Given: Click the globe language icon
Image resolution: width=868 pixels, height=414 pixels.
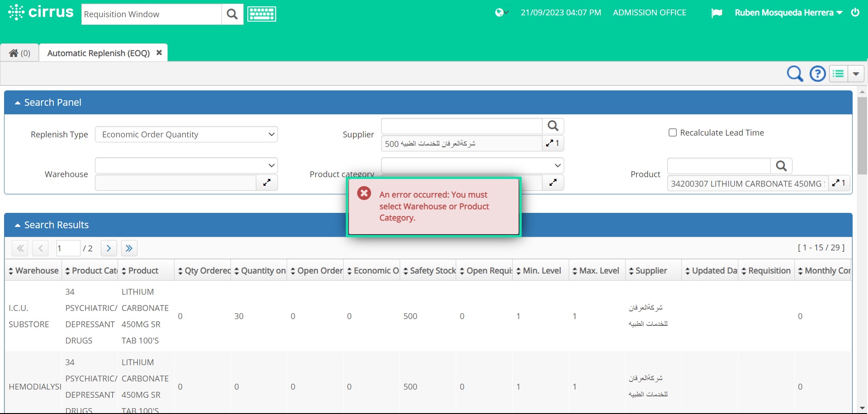Looking at the screenshot, I should click(500, 12).
